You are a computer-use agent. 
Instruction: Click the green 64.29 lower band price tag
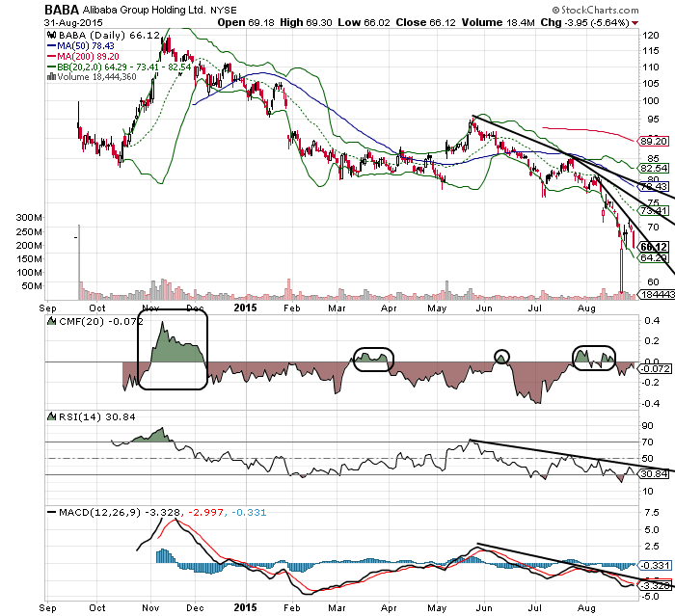pos(654,257)
